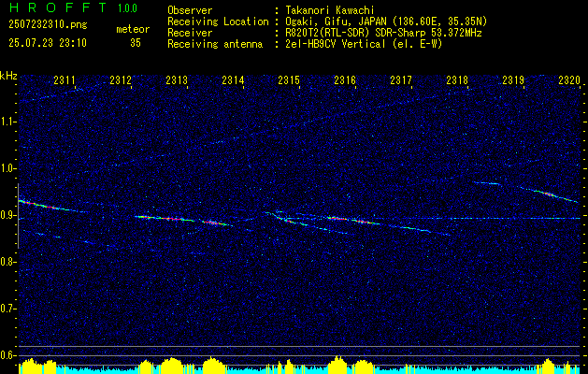The width and height of the screenshot is (588, 374).
Task: Click time marker 2314
Action: 233,80
